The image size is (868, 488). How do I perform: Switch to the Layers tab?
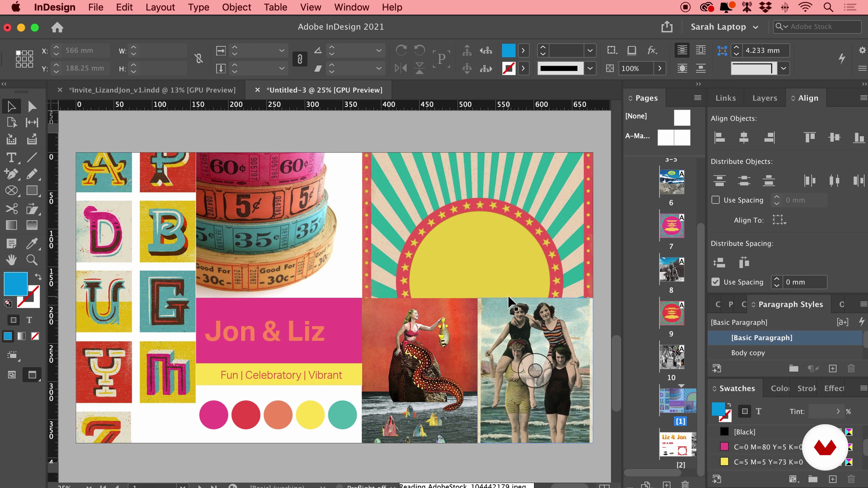pos(764,98)
